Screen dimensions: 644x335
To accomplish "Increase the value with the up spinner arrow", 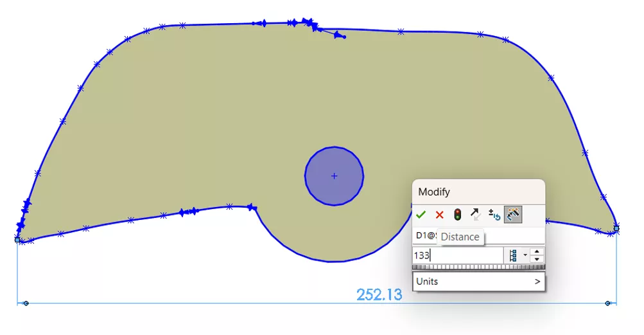I will [537, 251].
